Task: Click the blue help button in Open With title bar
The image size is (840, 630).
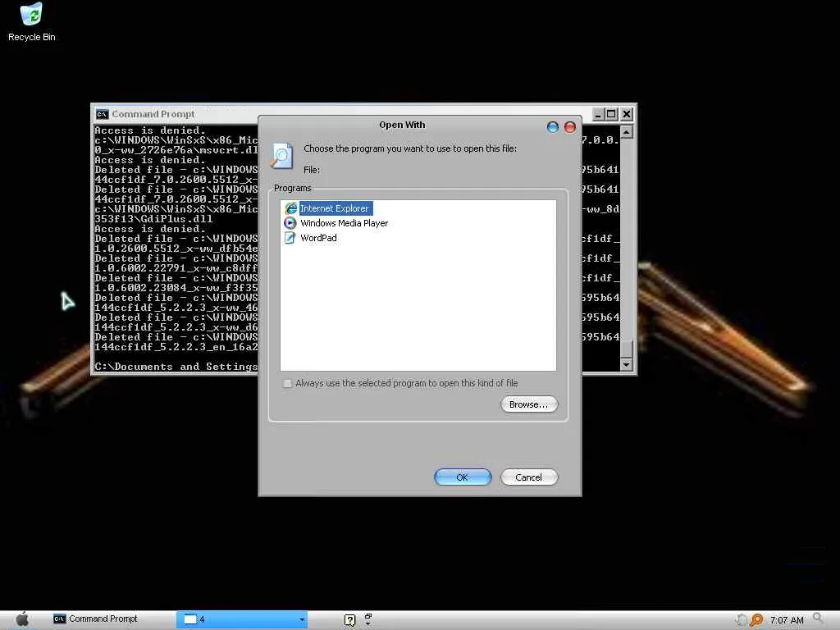Action: (x=553, y=127)
